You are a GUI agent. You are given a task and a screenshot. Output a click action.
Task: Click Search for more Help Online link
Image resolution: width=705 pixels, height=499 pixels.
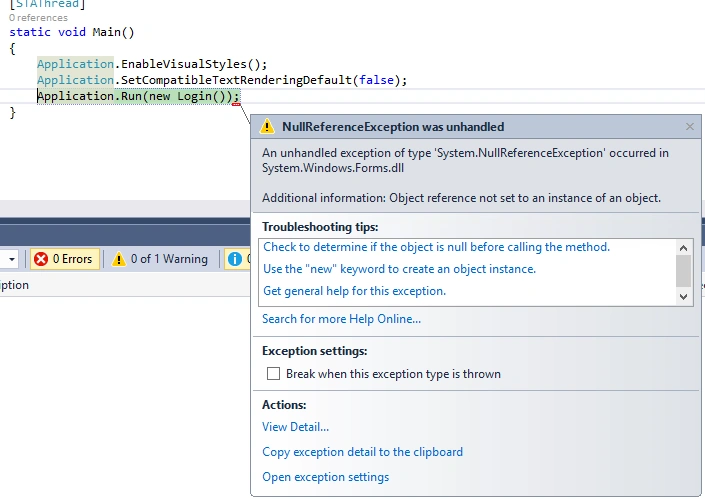pyautogui.click(x=341, y=319)
